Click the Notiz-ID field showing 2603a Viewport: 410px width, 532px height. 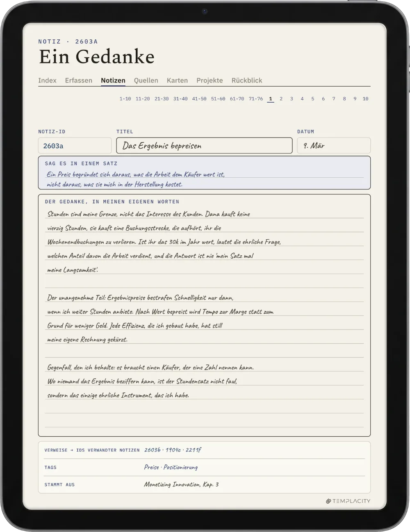click(x=75, y=146)
